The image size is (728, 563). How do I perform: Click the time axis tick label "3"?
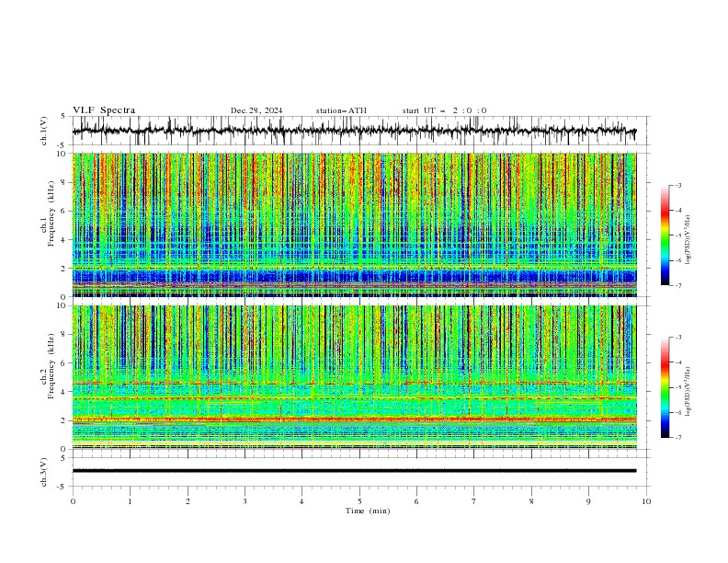[x=245, y=501]
